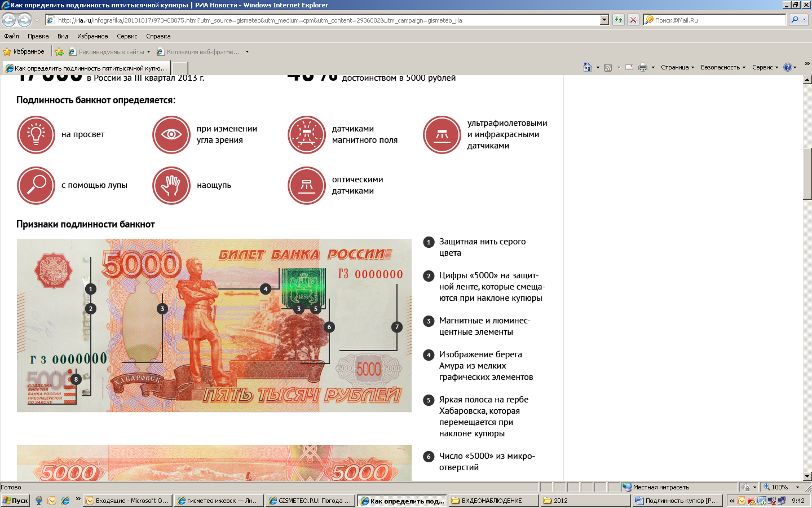Open address bar history dropdown arrow
Screen dimensions: 812x508
pos(604,20)
